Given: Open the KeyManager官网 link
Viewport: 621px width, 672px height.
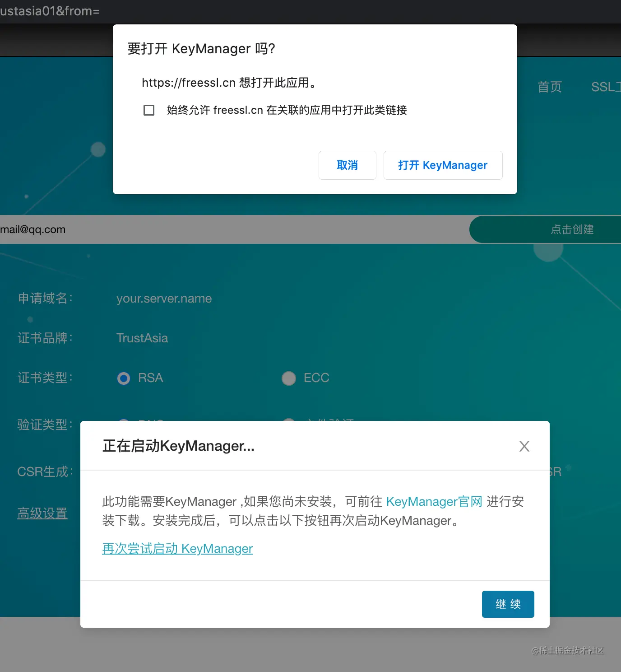Looking at the screenshot, I should 434,501.
